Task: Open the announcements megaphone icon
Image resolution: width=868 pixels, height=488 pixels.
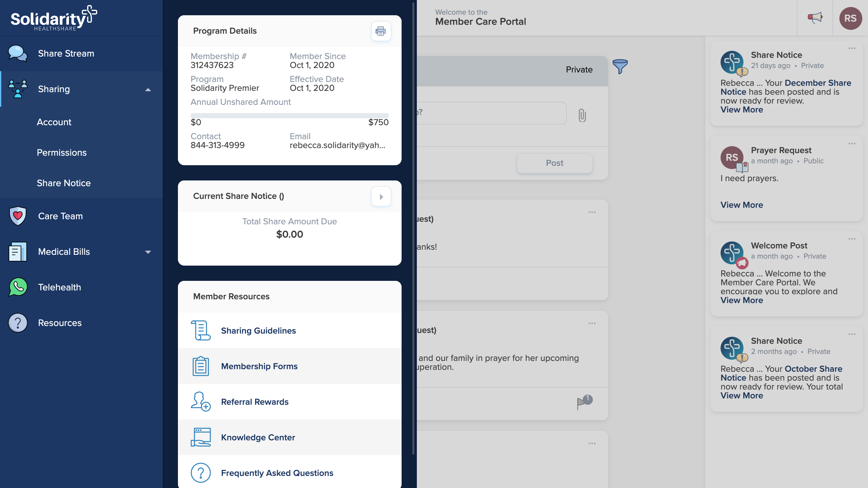Action: (815, 17)
